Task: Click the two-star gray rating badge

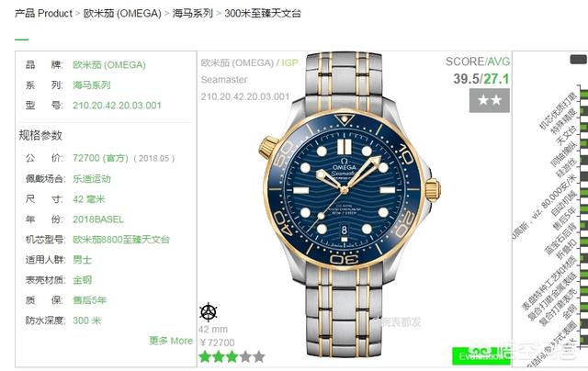Action: (490, 100)
